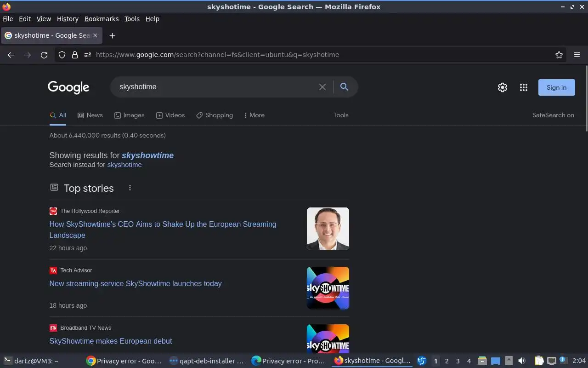Click the CEO portrait thumbnail
This screenshot has width=588, height=368.
tap(328, 229)
